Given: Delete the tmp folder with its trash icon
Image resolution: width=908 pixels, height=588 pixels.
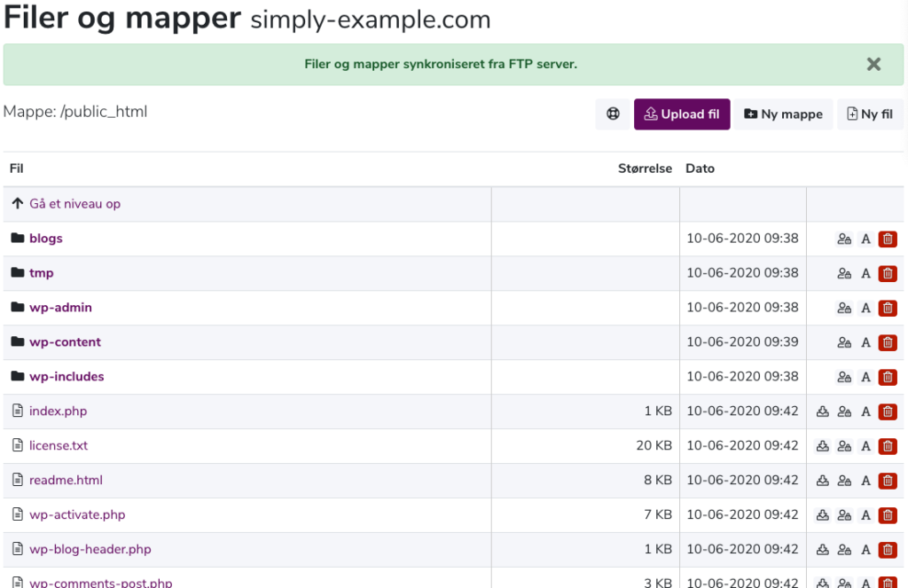Looking at the screenshot, I should pyautogui.click(x=888, y=273).
